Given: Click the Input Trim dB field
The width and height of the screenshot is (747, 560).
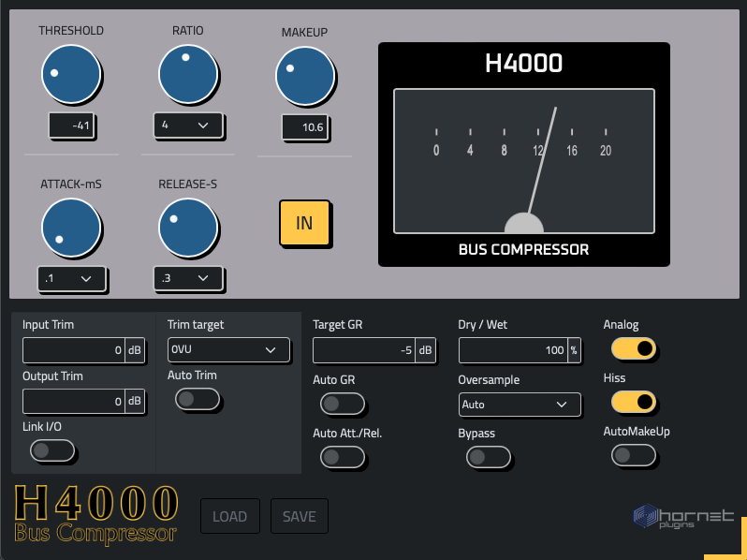Looking at the screenshot, I should [73, 351].
